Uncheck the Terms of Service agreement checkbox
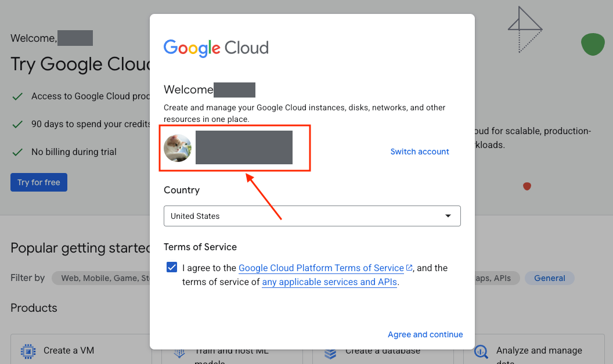613x364 pixels. [172, 268]
